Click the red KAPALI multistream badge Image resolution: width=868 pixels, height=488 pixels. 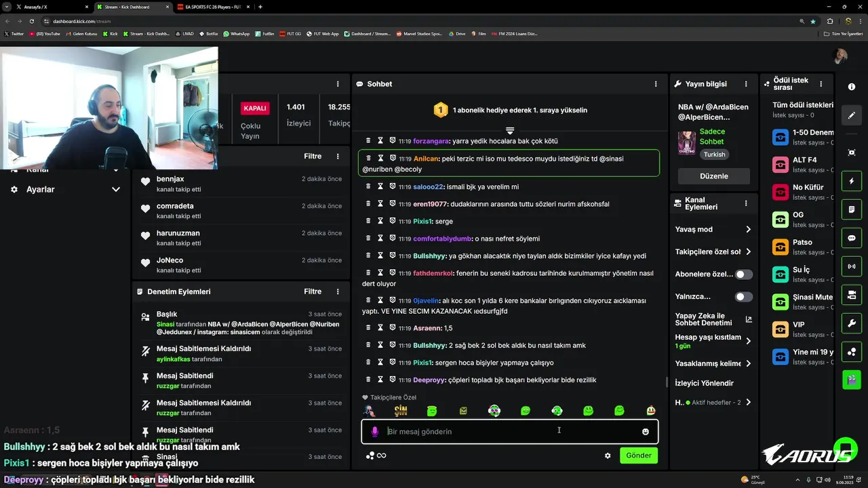[x=255, y=108]
